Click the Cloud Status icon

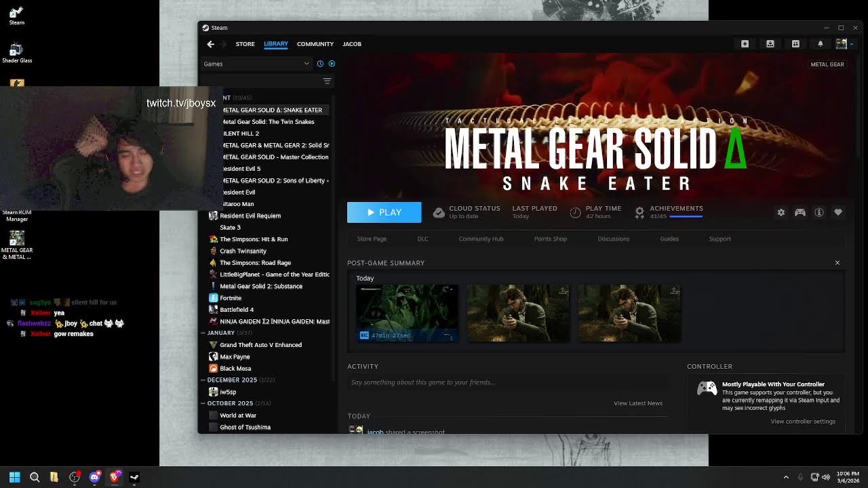click(439, 213)
